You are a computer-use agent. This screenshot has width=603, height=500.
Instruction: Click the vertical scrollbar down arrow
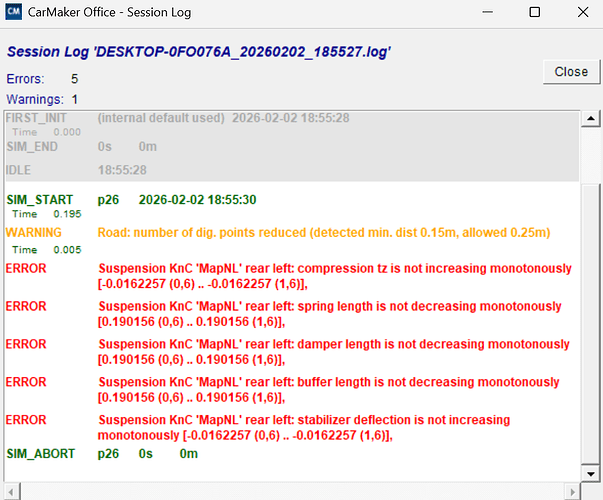(592, 474)
